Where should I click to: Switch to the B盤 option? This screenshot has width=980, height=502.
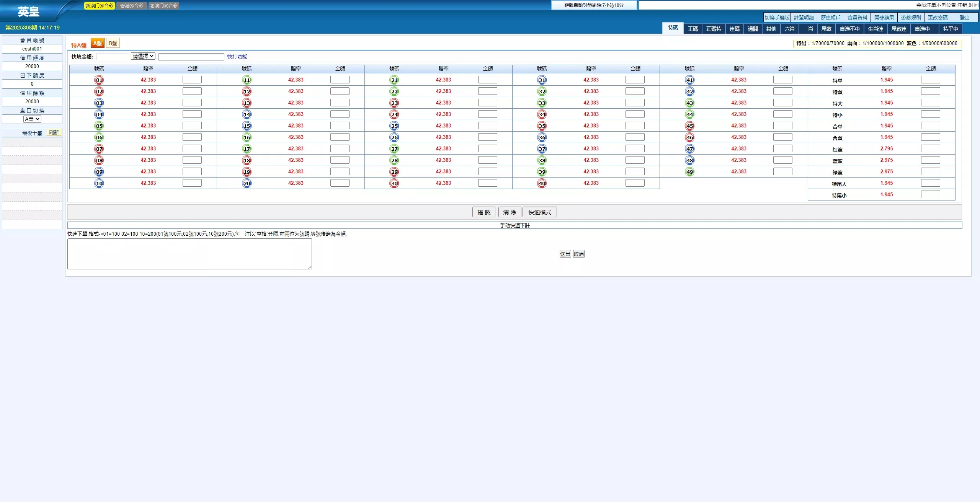(x=113, y=43)
